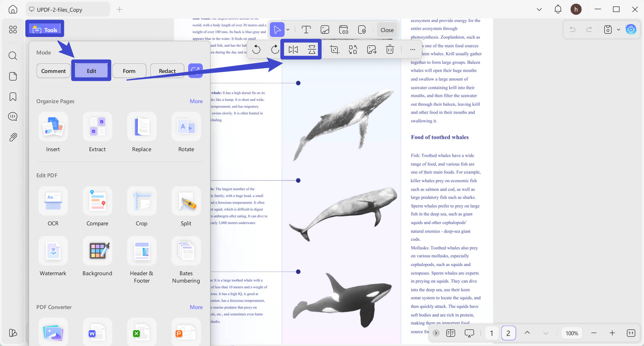Jump to page 1
644x346 pixels.
(492, 333)
